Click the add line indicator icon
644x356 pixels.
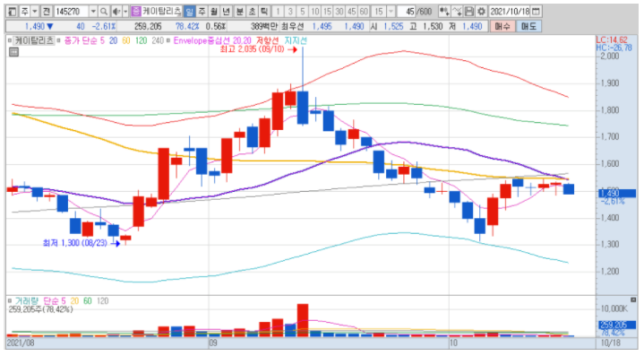coord(457,12)
